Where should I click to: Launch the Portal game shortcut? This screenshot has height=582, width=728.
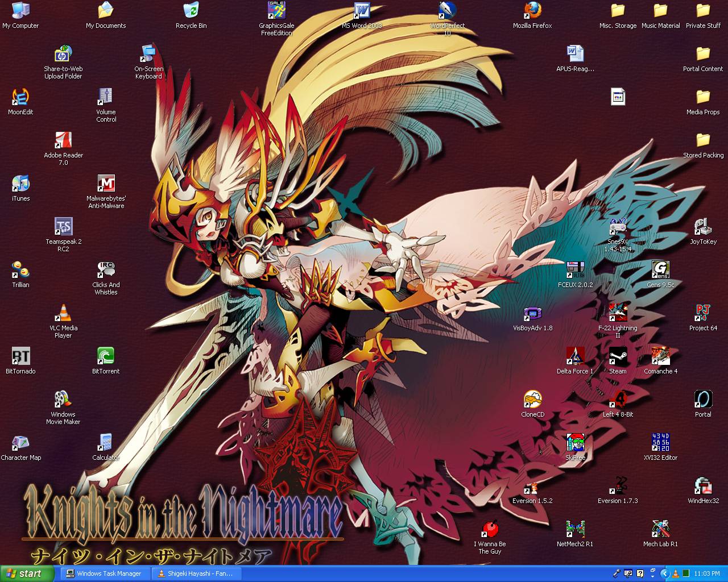click(x=703, y=400)
